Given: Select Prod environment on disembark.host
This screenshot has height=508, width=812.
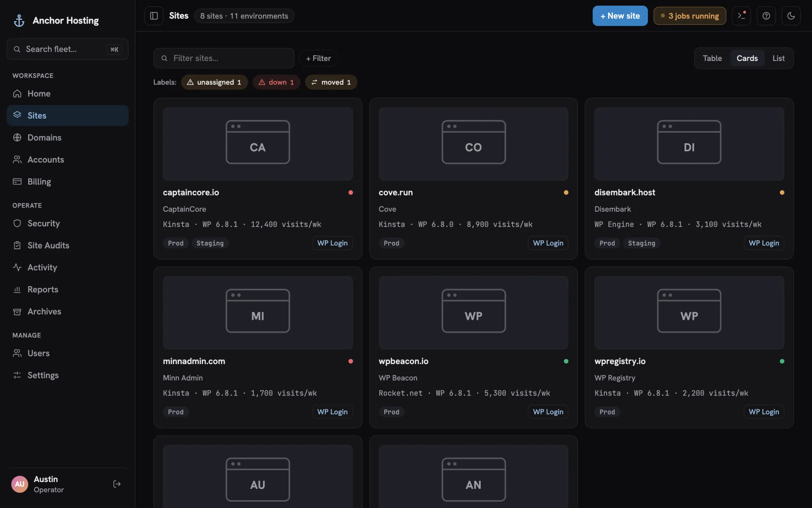Looking at the screenshot, I should coord(607,243).
